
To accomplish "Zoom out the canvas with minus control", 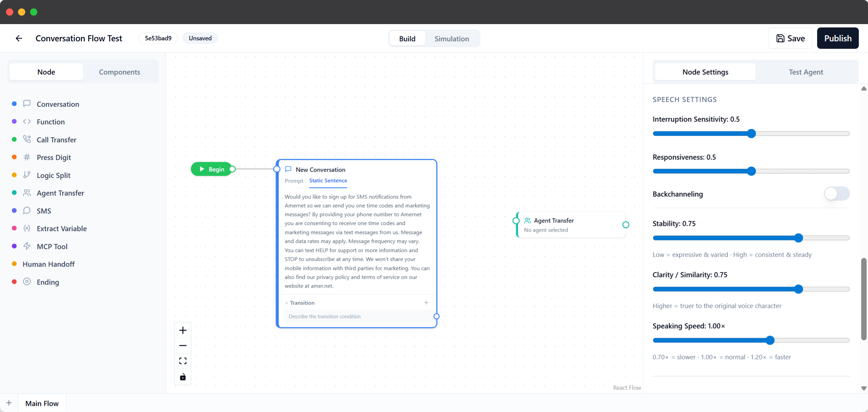I will tap(183, 346).
